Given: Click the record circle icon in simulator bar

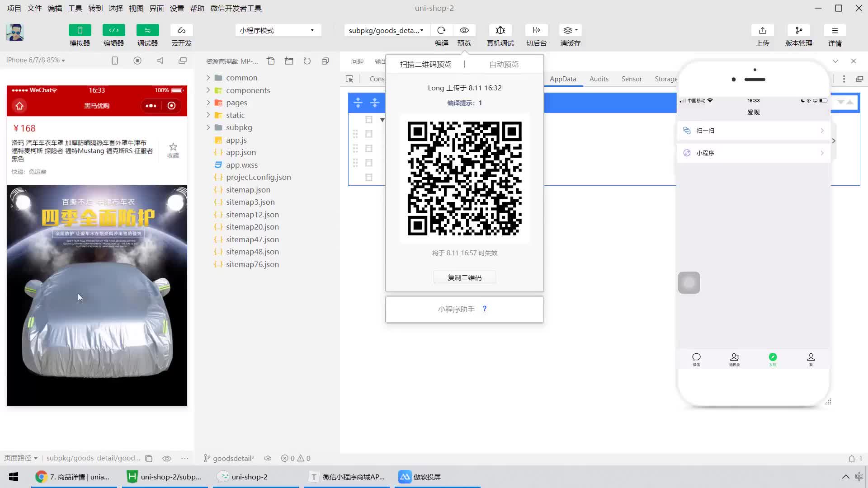Looking at the screenshot, I should pyautogui.click(x=137, y=61).
